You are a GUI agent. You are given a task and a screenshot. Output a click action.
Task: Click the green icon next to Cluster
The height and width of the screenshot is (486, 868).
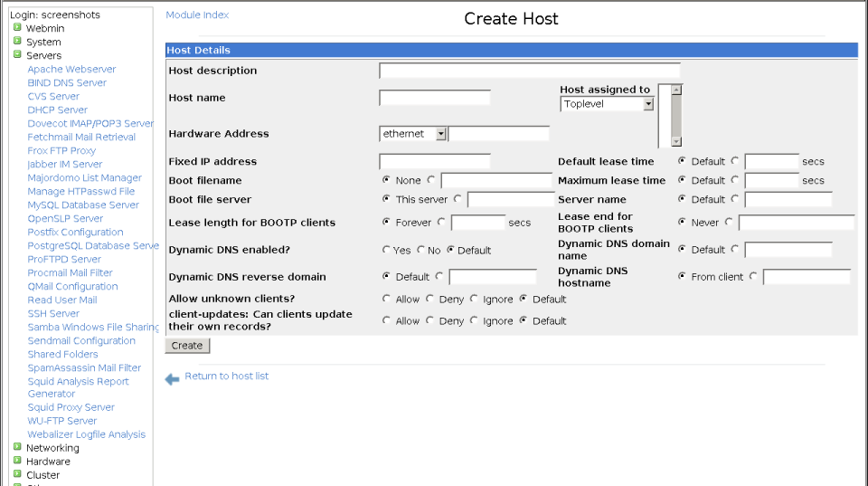tap(17, 474)
